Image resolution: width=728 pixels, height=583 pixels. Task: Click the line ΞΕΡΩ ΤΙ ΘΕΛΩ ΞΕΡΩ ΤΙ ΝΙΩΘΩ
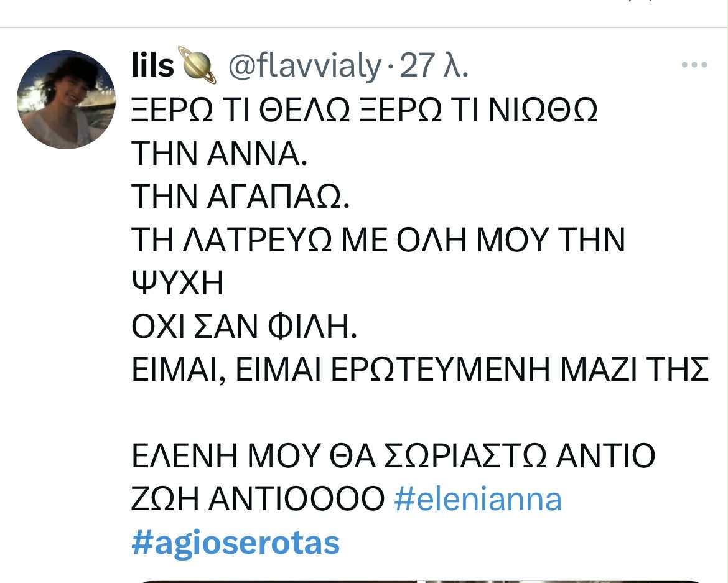point(364,110)
